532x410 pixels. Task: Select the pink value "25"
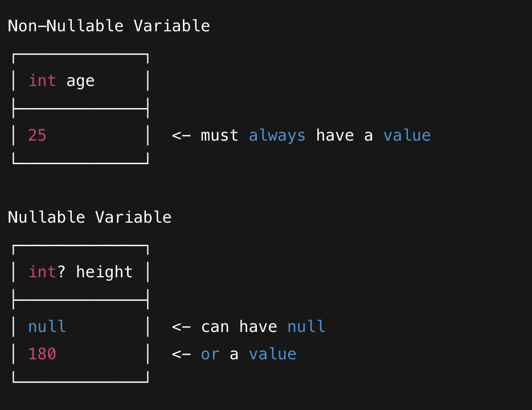tap(37, 136)
